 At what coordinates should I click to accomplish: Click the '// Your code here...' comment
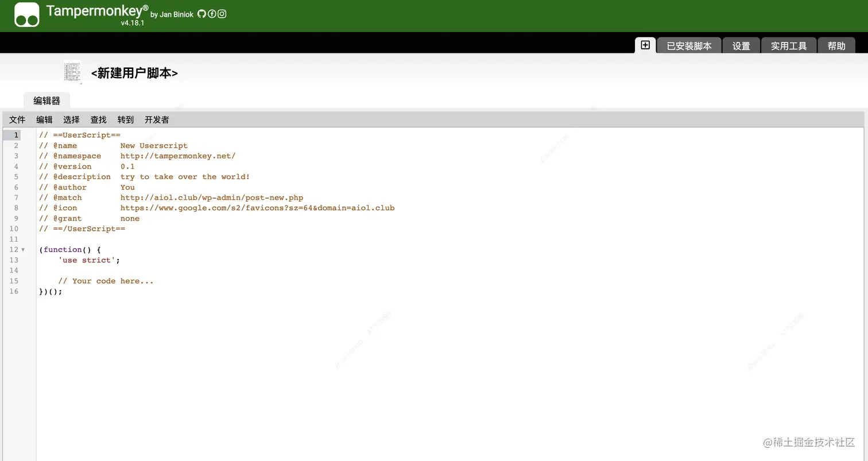[x=106, y=281]
